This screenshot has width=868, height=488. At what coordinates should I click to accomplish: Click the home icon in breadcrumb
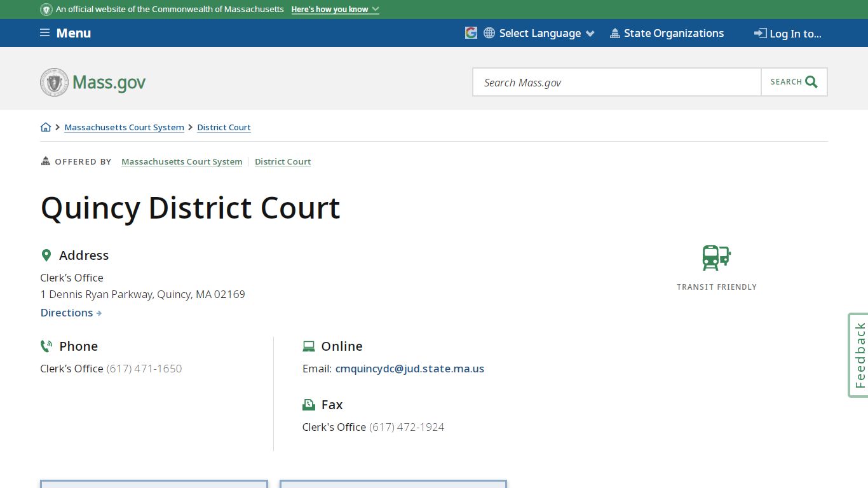[x=46, y=127]
